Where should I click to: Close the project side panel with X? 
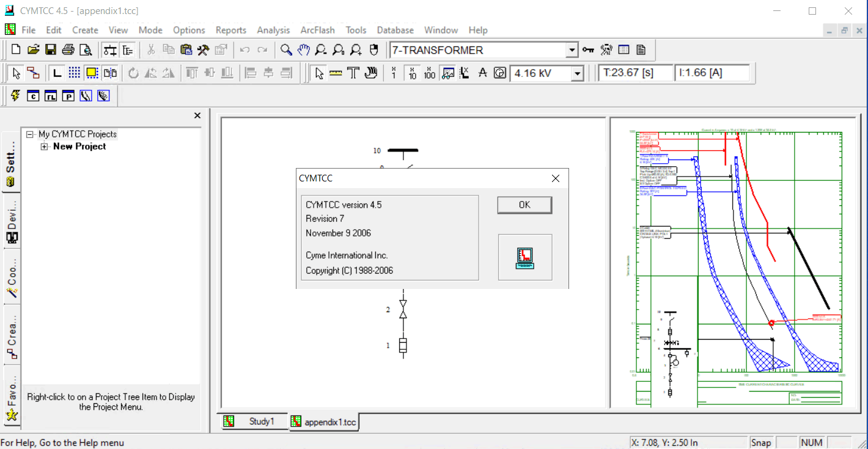tap(197, 115)
